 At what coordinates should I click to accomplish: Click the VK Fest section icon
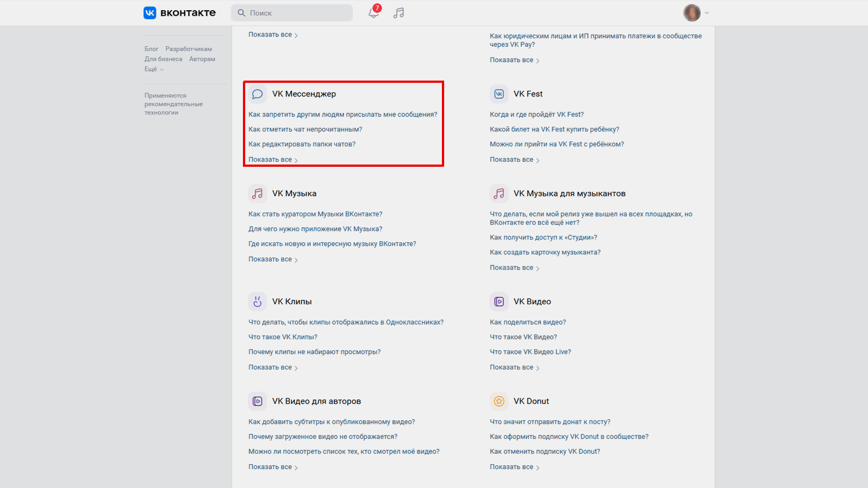click(499, 94)
